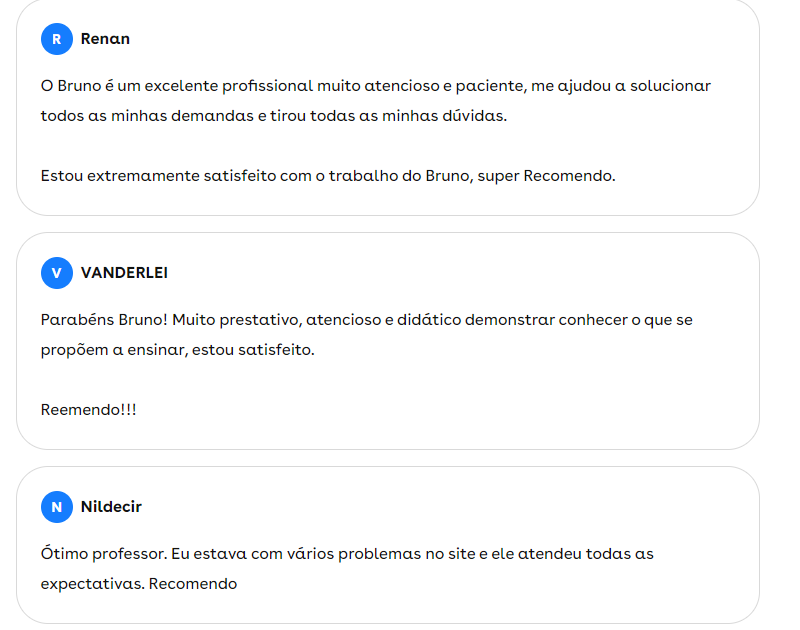
Task: Open the reviewer name Nildecir
Action: (111, 507)
